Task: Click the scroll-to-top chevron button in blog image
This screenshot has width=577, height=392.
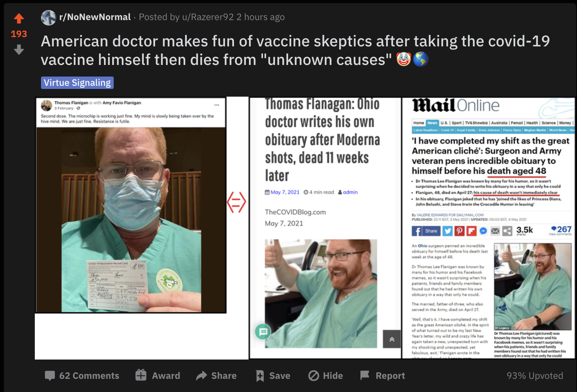Action: [392, 339]
